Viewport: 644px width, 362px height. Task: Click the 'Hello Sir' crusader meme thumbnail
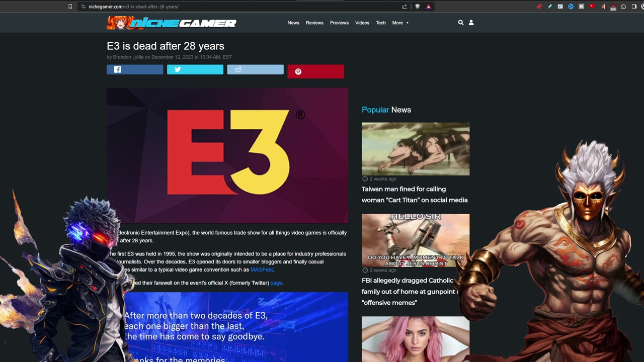click(x=416, y=240)
